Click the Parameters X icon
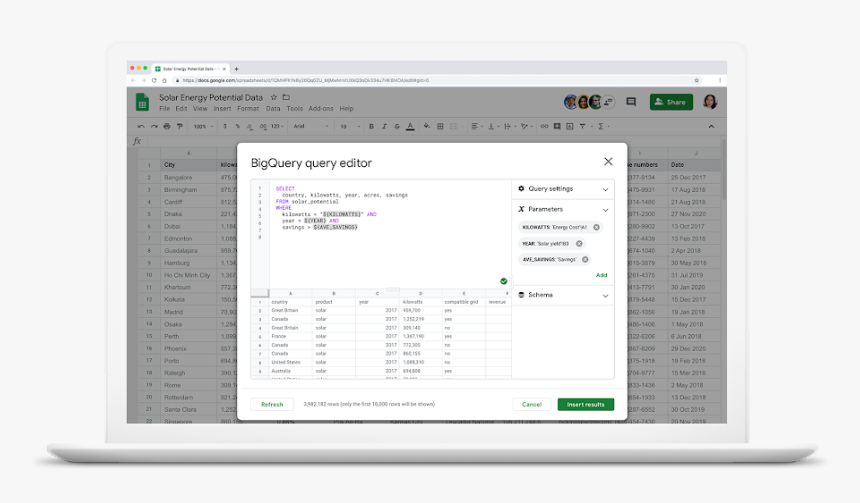The width and height of the screenshot is (860, 503). pos(521,209)
